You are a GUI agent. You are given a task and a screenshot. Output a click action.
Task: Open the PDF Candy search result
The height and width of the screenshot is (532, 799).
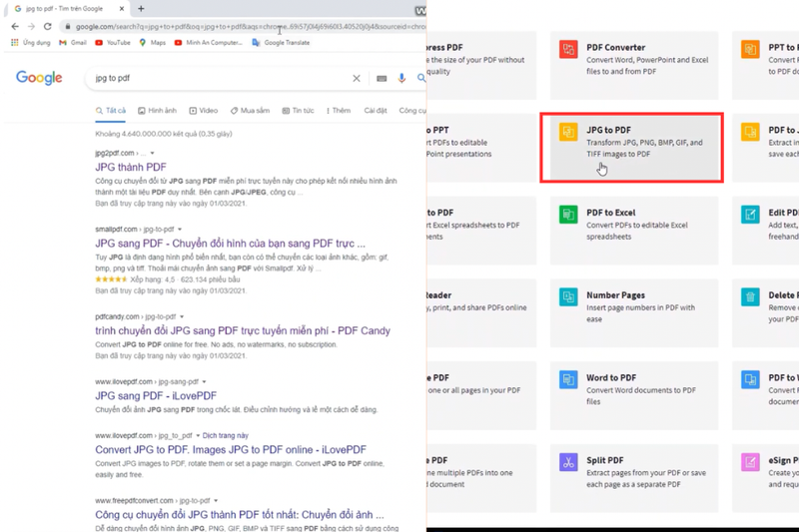point(243,331)
